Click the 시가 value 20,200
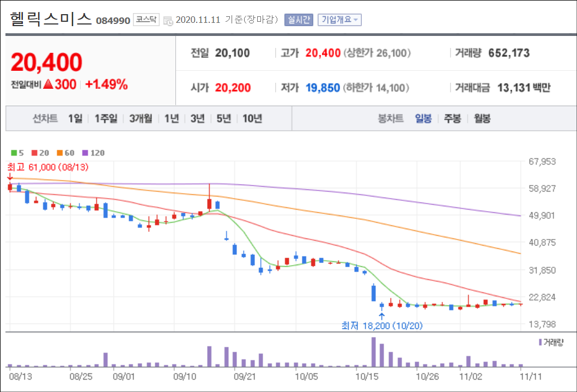The height and width of the screenshot is (392, 577). (233, 88)
